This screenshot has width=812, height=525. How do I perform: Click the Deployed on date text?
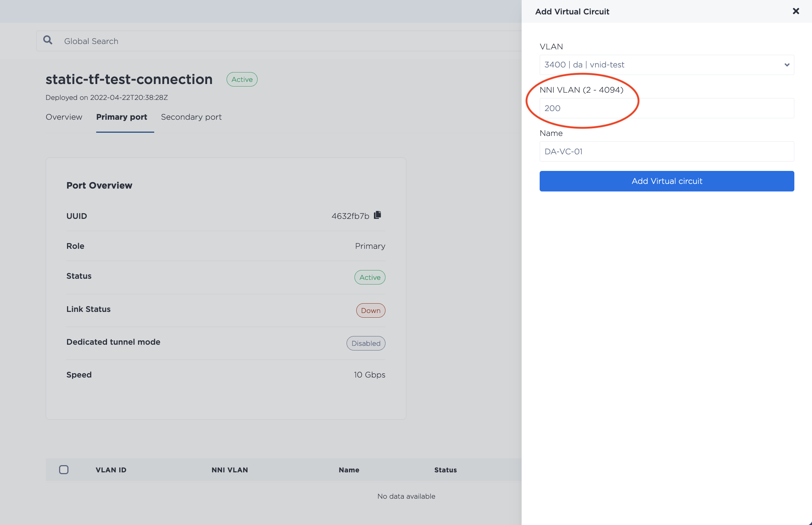107,97
